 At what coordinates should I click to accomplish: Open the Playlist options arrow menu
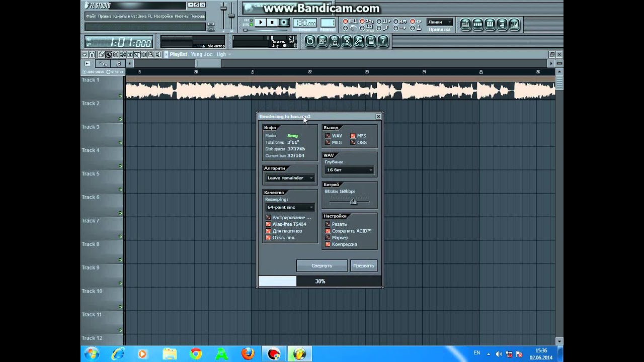85,54
